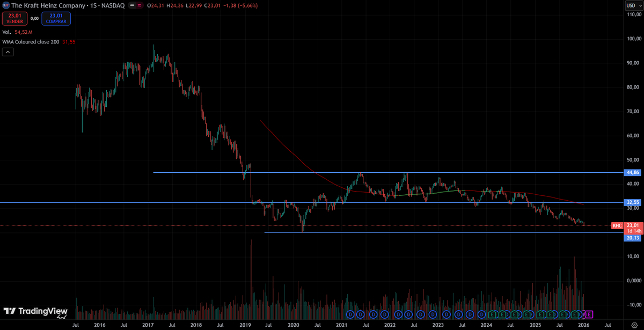Click the purple lightning event marker
The width and height of the screenshot is (644, 330).
tap(583, 313)
